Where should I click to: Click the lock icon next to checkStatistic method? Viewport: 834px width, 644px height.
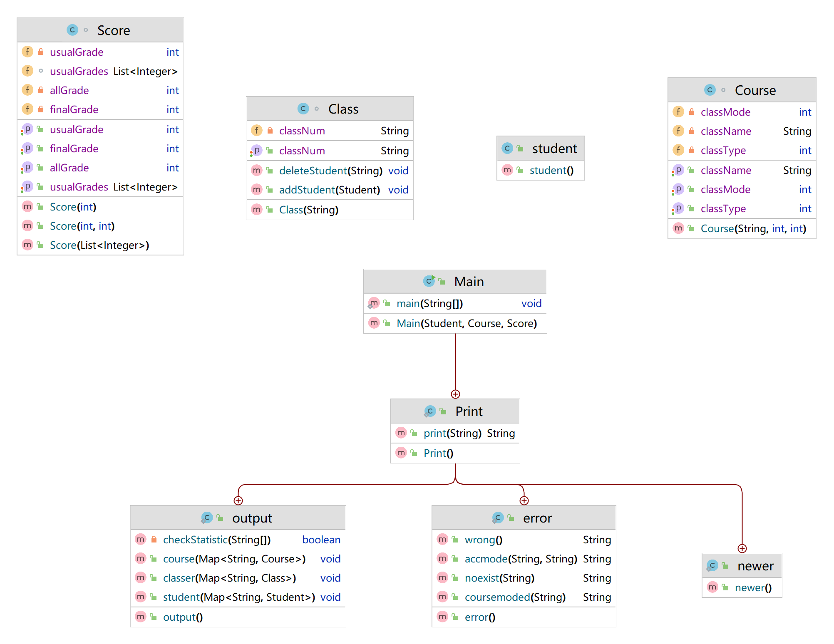[x=154, y=540]
